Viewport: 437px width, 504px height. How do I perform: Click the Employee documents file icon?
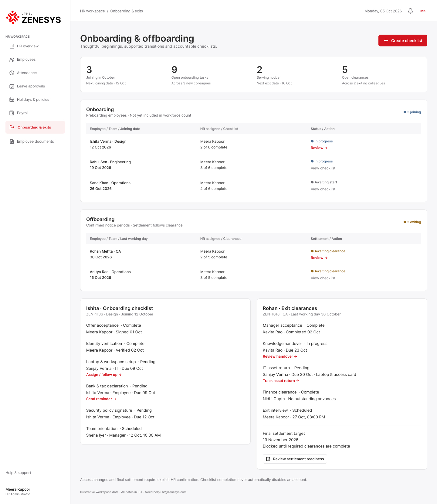(12, 141)
